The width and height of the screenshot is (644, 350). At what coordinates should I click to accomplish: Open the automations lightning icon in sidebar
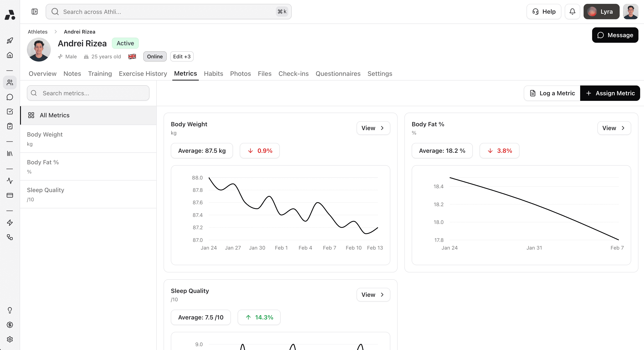point(10,223)
